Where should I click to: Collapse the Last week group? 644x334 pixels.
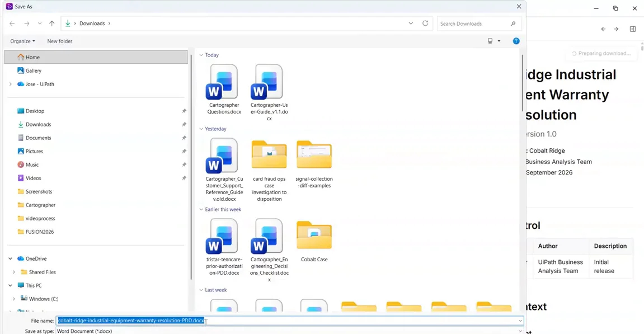(x=201, y=290)
